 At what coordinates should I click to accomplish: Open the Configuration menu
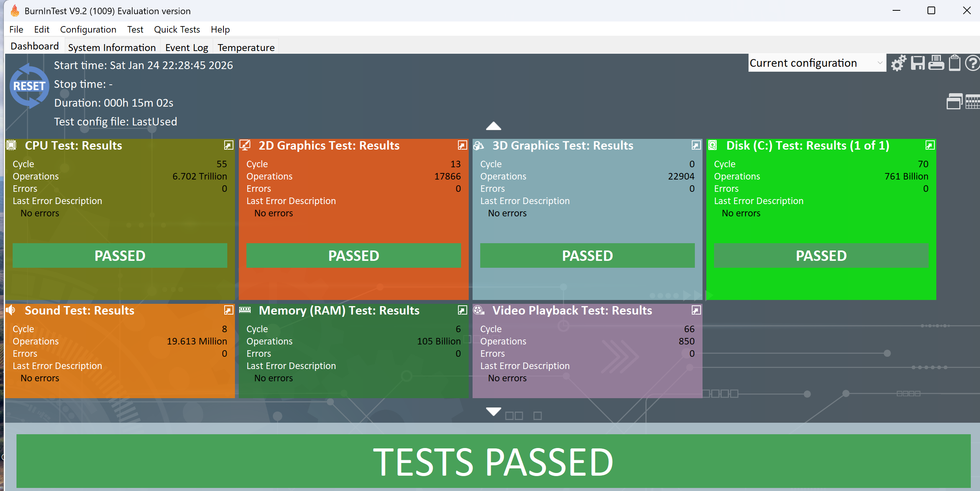(88, 30)
